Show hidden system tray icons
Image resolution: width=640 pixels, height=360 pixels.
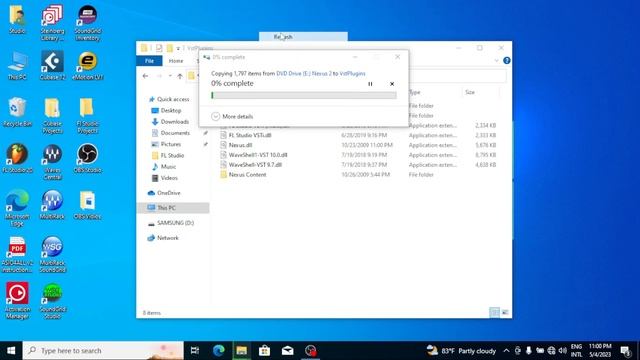tap(506, 351)
